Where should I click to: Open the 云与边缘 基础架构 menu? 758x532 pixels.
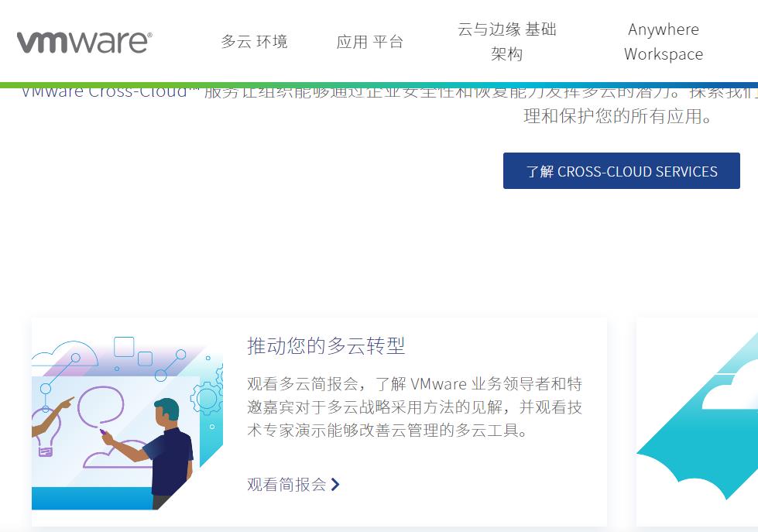pyautogui.click(x=507, y=42)
